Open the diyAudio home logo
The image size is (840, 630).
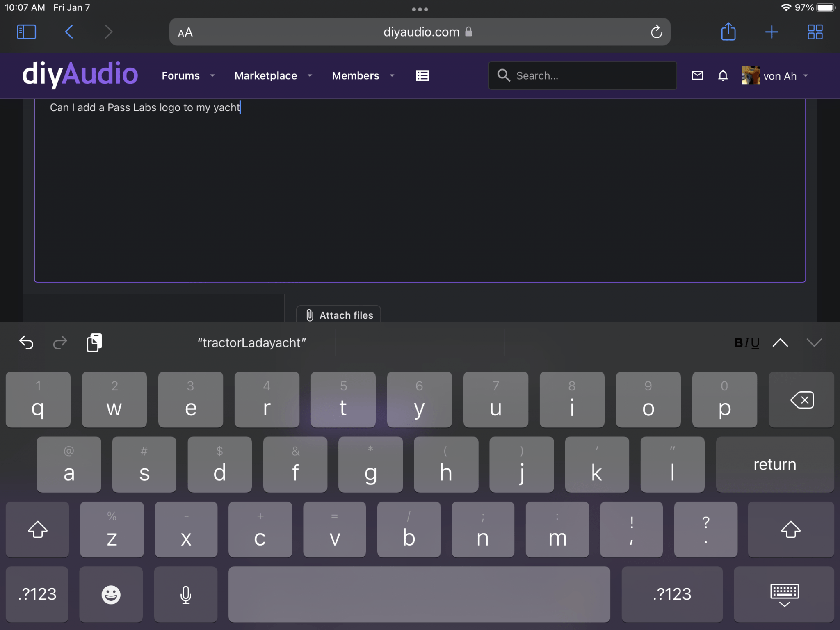coord(80,75)
